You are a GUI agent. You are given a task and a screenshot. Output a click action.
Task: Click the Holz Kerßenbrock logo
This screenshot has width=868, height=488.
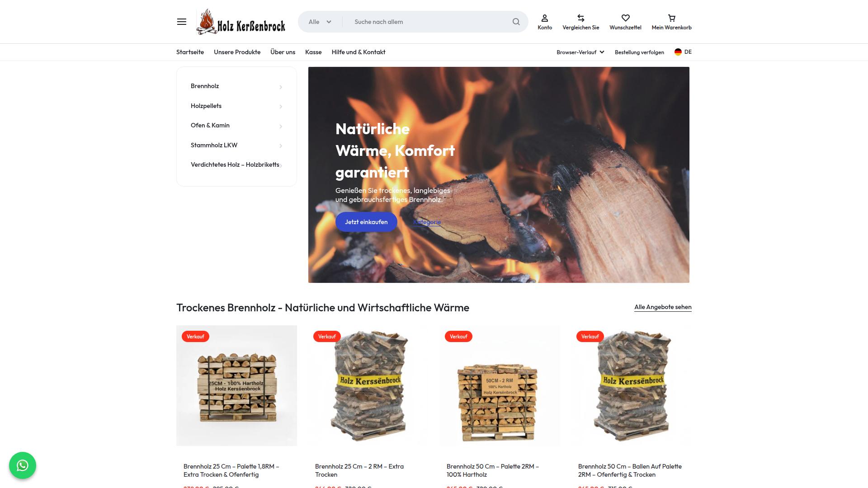tap(241, 22)
